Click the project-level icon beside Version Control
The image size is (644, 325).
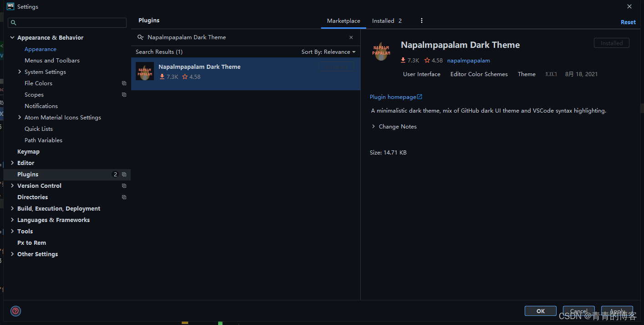(x=124, y=186)
